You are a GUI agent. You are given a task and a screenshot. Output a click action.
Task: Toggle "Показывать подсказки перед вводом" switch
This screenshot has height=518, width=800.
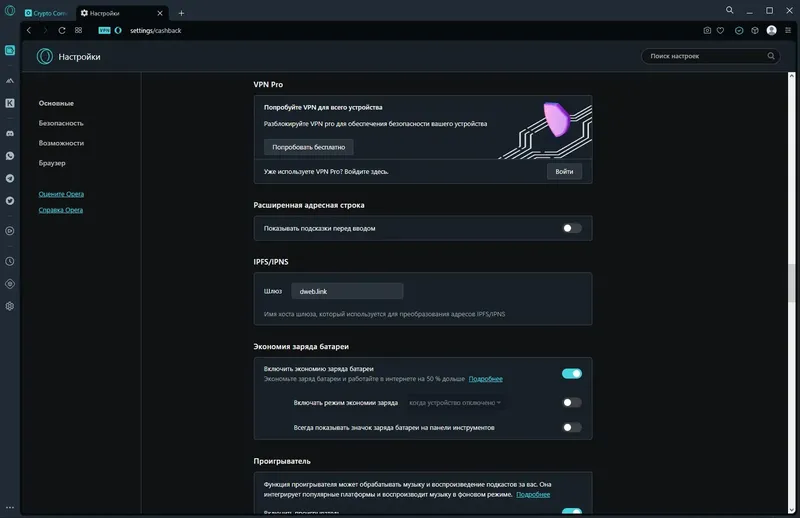pyautogui.click(x=571, y=228)
